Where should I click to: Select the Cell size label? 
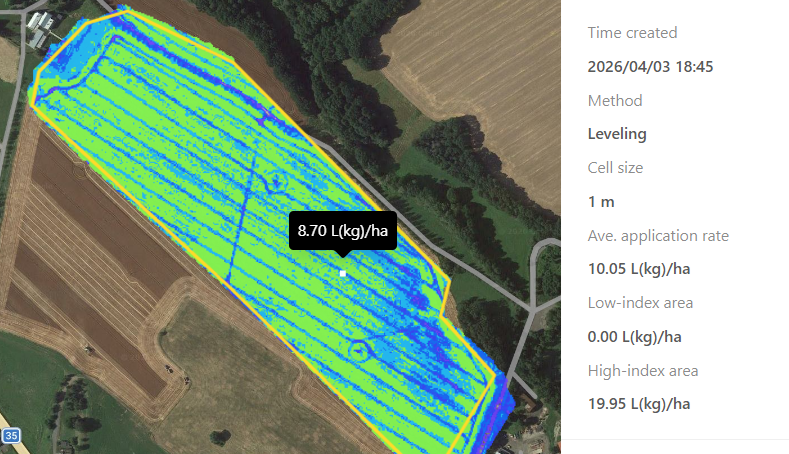pos(615,168)
